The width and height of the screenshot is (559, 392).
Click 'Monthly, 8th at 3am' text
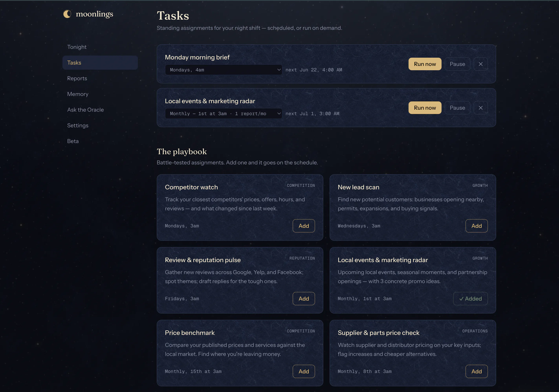click(365, 371)
